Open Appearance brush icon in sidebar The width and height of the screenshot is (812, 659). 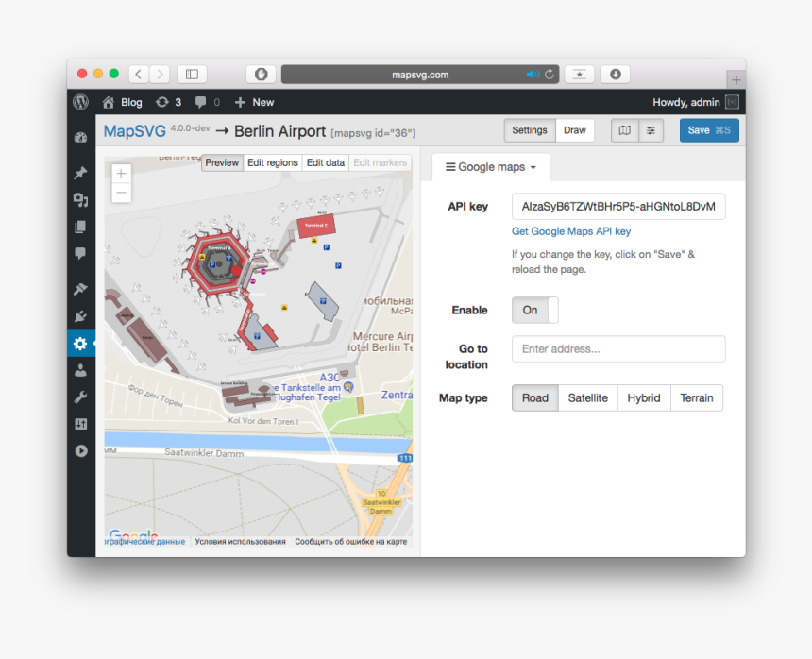click(81, 288)
